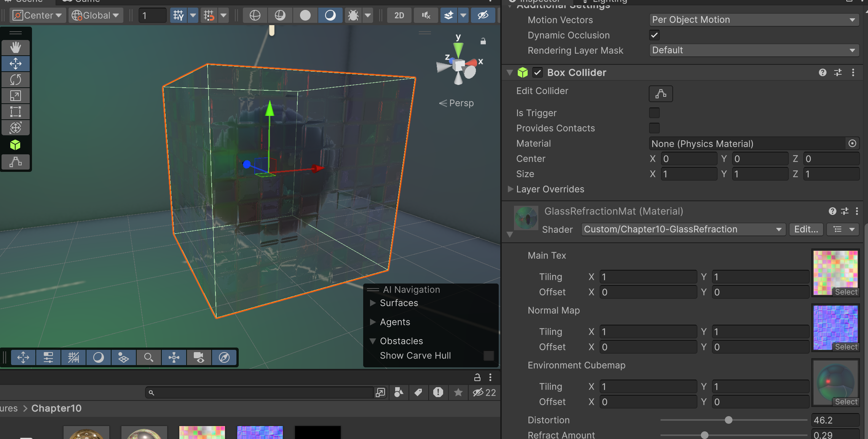Mute scene audio in toolbar
Viewport: 868px width, 439px height.
[426, 15]
